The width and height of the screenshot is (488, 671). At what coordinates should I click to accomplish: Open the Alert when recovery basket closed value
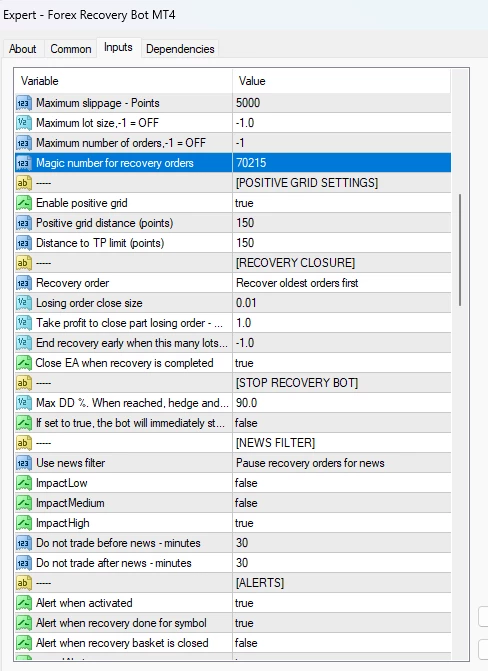(x=342, y=643)
